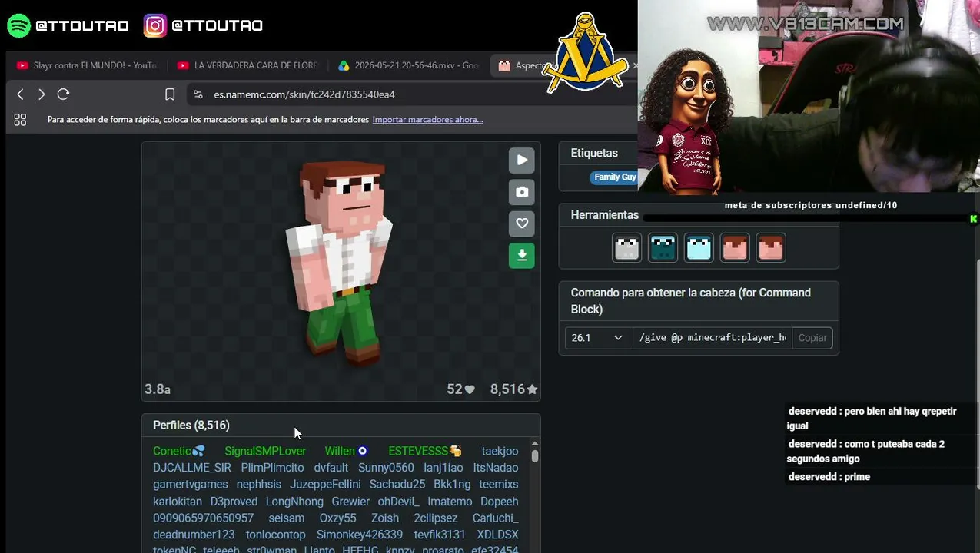Click Importar marcadores ahora link
Screen dimensions: 980x553
[427, 120]
